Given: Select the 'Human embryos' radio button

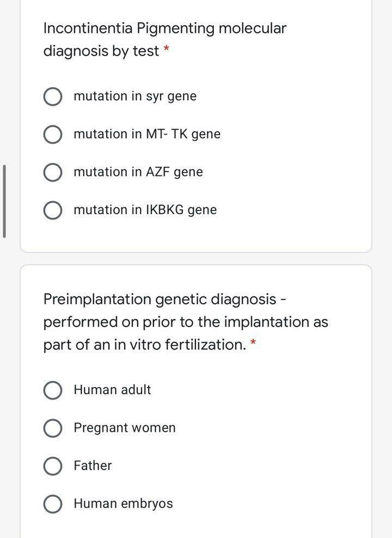Looking at the screenshot, I should pos(52,504).
